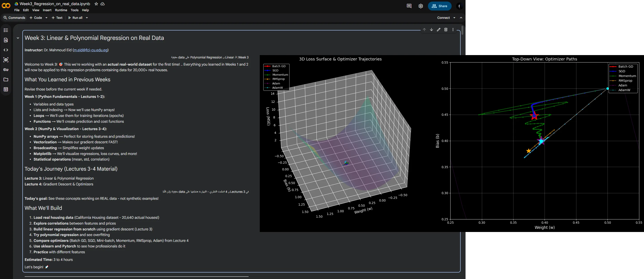The height and width of the screenshot is (279, 644).
Task: Open the table of contents sidebar icon
Action: click(6, 30)
